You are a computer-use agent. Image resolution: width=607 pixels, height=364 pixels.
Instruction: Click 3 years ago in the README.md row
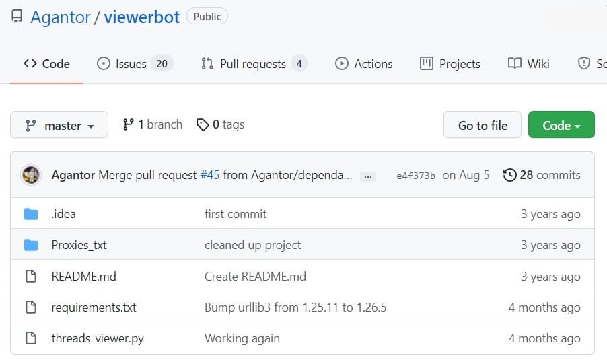(550, 277)
